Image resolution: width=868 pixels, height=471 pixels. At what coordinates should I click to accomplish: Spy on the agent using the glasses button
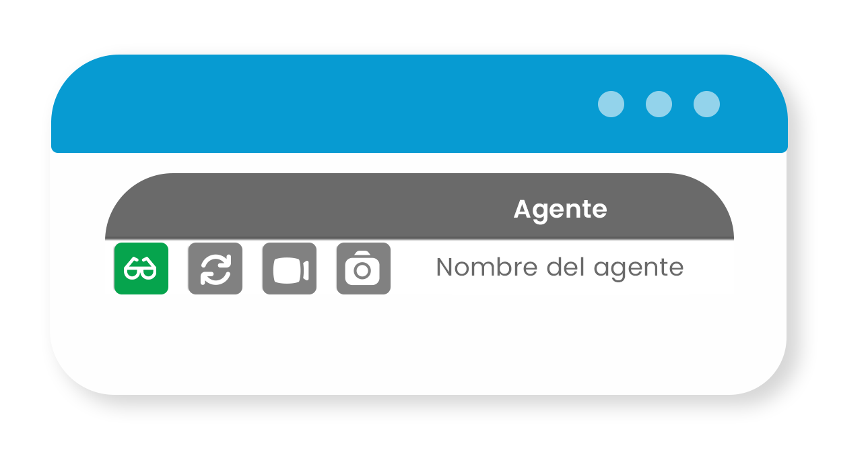coord(141,268)
